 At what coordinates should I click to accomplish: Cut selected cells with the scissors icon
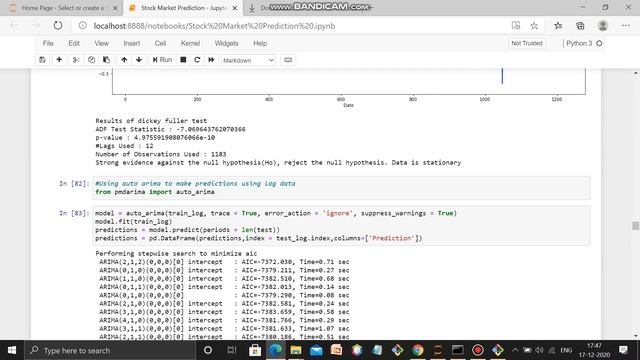point(76,60)
